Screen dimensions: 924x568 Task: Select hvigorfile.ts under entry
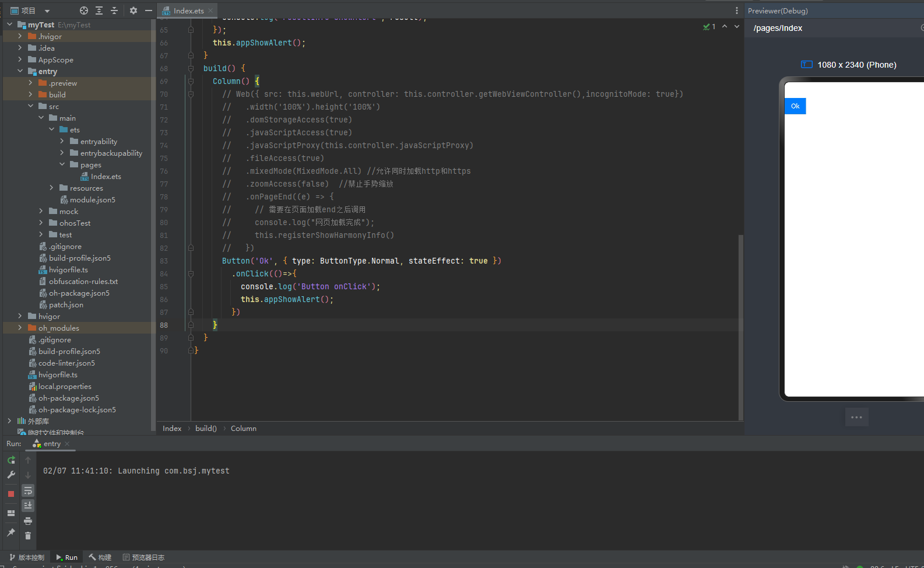coord(63,269)
